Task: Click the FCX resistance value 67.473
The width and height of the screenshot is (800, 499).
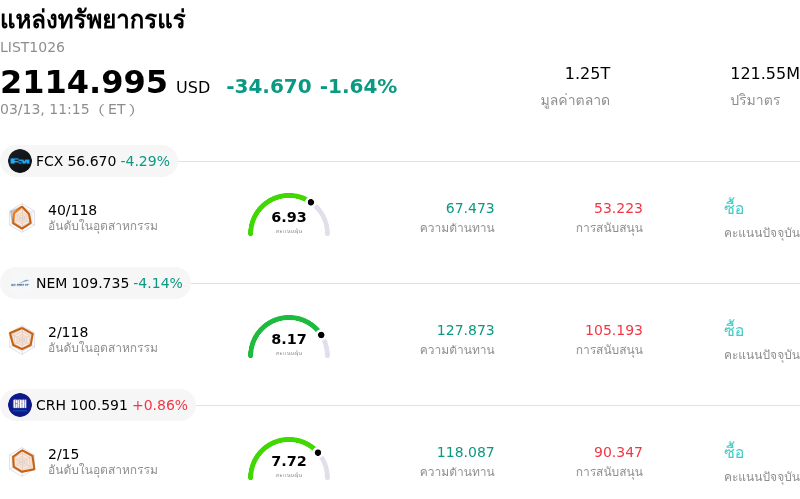Action: point(470,208)
